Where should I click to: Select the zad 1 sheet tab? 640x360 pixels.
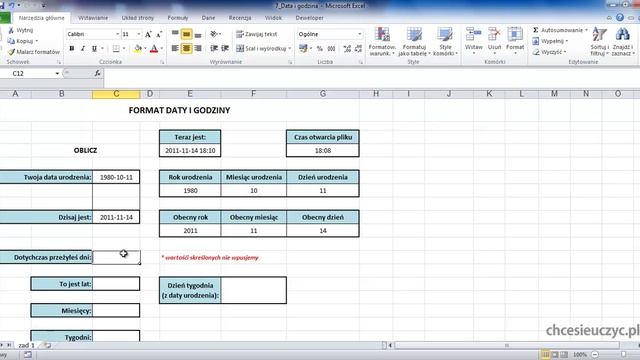tap(26, 345)
